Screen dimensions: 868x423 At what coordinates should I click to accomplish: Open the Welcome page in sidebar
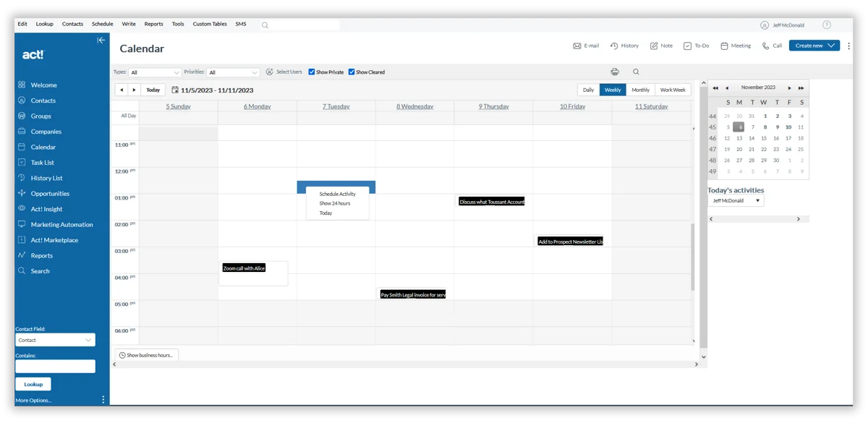coord(43,85)
